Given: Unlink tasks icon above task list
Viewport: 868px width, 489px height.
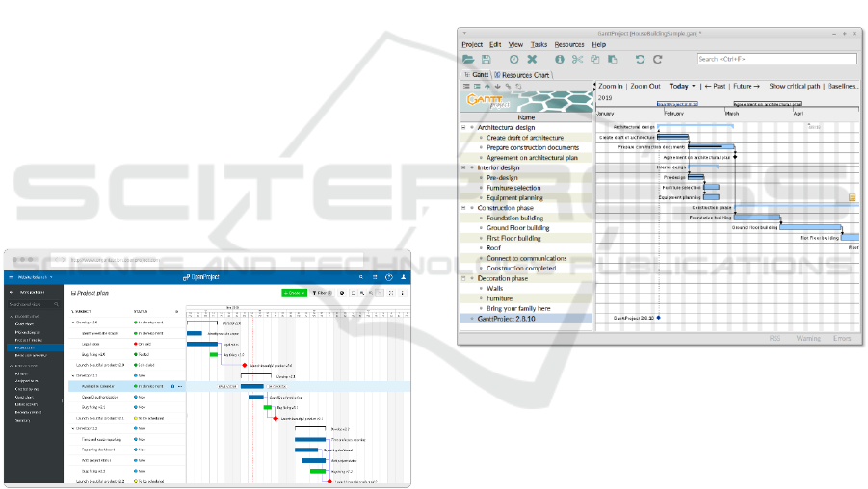Looking at the screenshot, I should (518, 87).
